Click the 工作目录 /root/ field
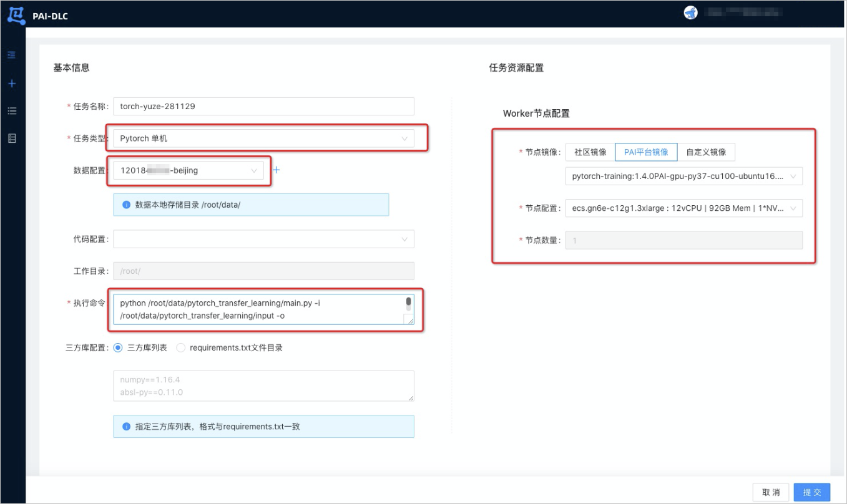The height and width of the screenshot is (504, 847). coord(263,271)
